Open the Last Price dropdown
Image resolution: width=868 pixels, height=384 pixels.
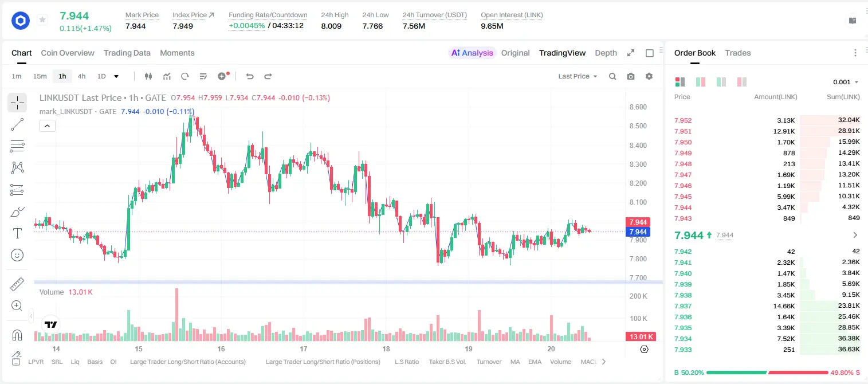(578, 76)
